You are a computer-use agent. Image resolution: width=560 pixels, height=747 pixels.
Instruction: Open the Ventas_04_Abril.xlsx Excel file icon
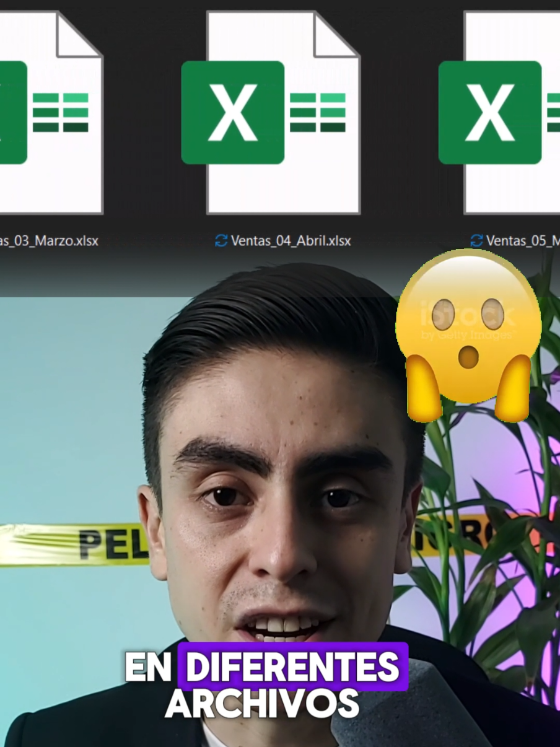pyautogui.click(x=271, y=113)
